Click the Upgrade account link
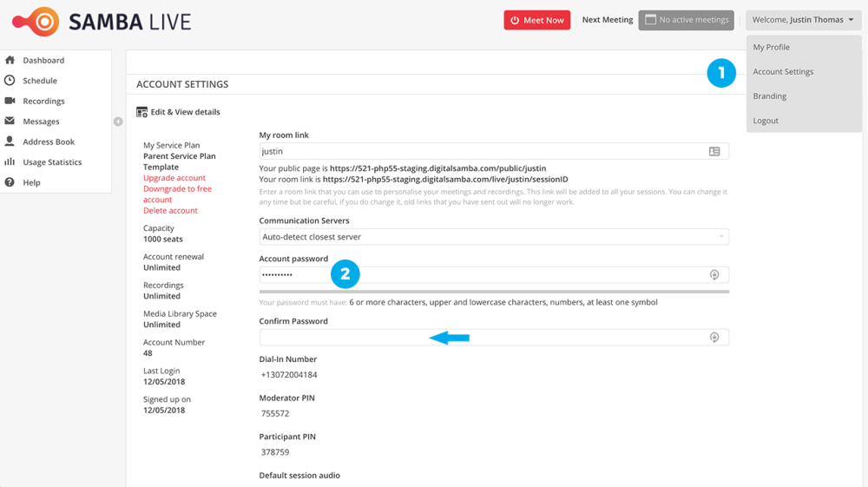 pyautogui.click(x=174, y=178)
